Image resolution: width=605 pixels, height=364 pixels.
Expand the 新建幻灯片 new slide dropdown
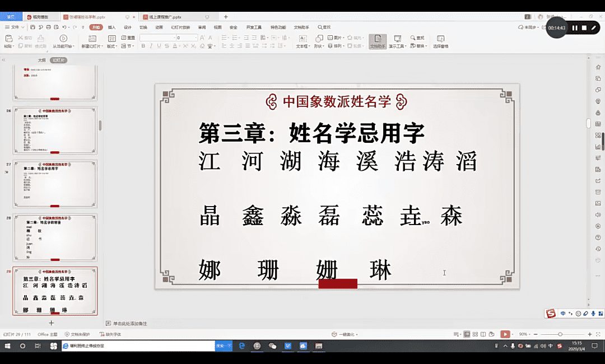[x=92, y=46]
